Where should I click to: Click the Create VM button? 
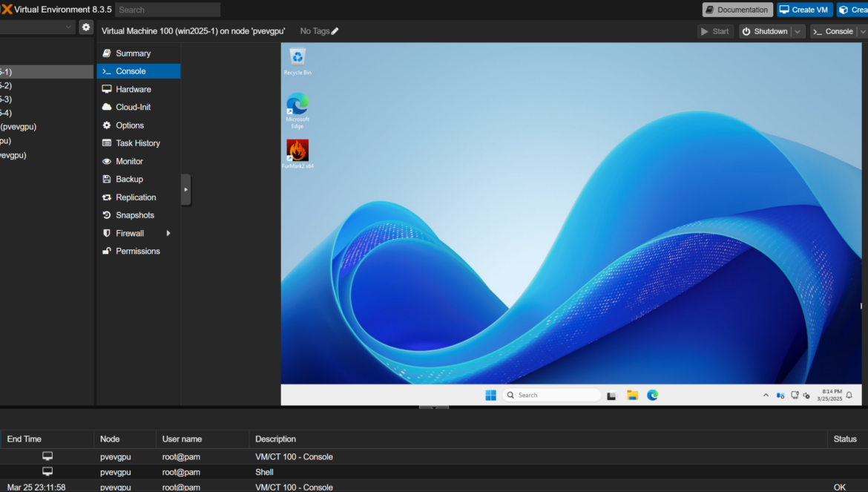pyautogui.click(x=804, y=10)
